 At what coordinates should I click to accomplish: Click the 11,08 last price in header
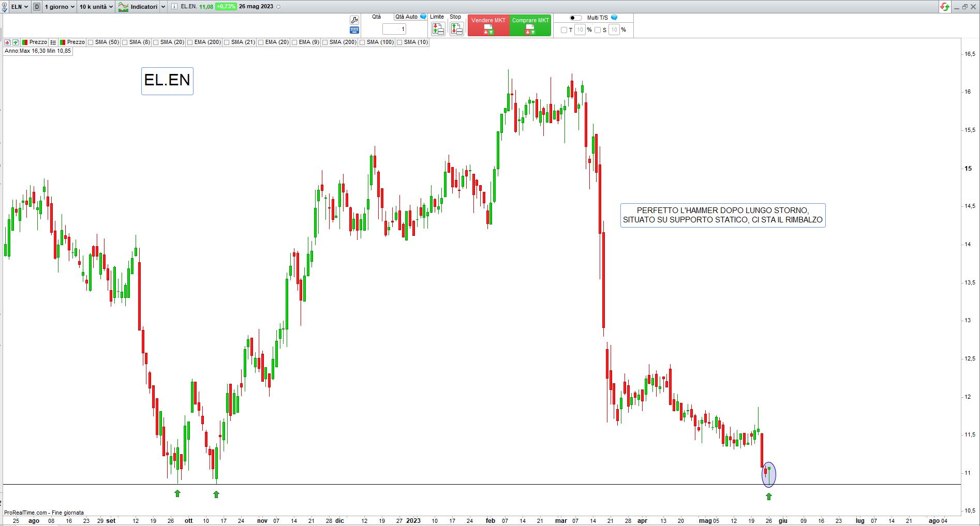(x=206, y=7)
